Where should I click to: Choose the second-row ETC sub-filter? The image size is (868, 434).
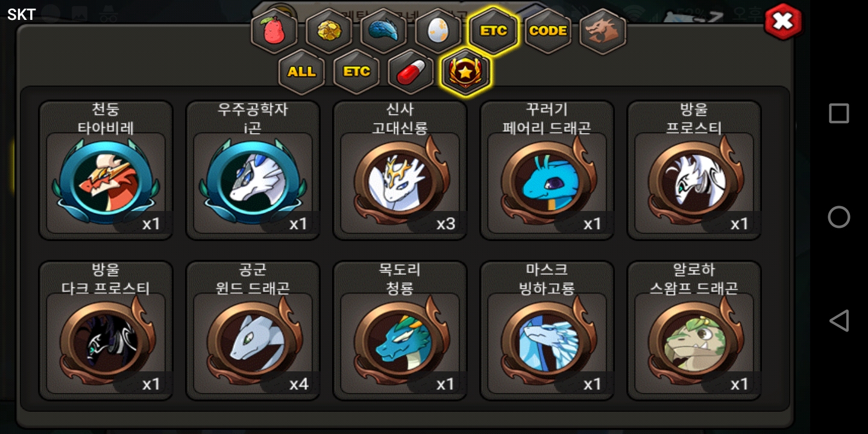(356, 72)
